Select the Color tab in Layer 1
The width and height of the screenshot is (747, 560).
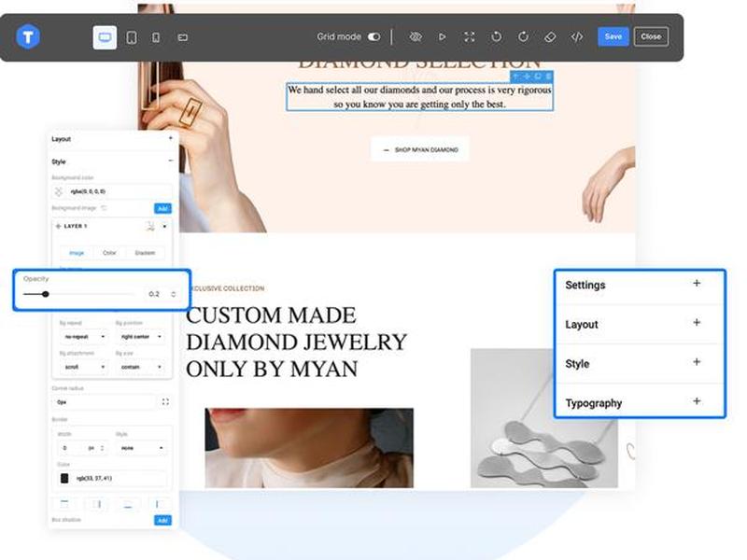tap(109, 253)
